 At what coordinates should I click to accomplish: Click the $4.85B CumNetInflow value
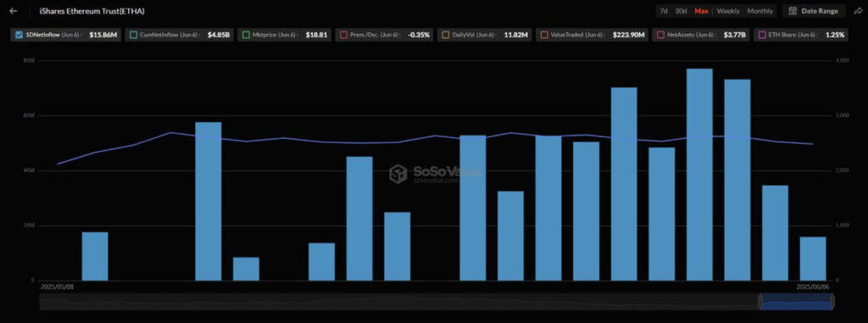(219, 35)
